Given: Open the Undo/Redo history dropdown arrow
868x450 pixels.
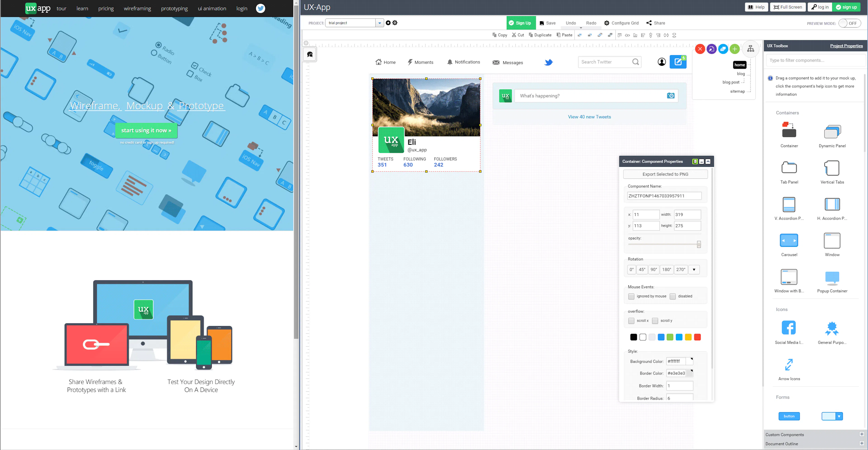Looking at the screenshot, I should (x=581, y=28).
